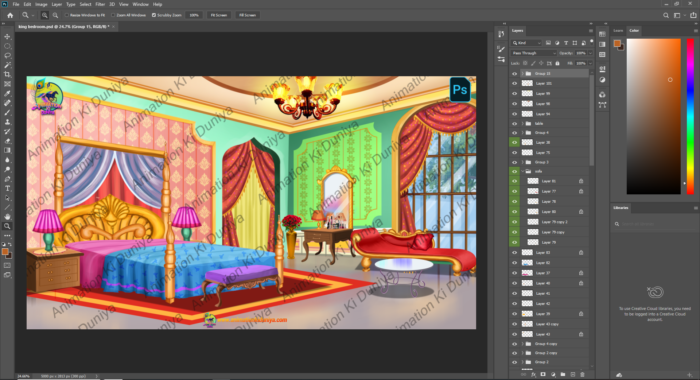The height and width of the screenshot is (380, 700).
Task: Expand the Group 4 folder
Action: 522,133
